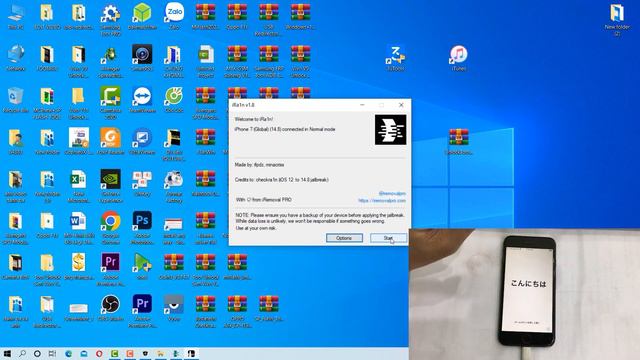Open Cortana circle on the taskbar
This screenshot has height=360, width=640.
tap(37, 353)
